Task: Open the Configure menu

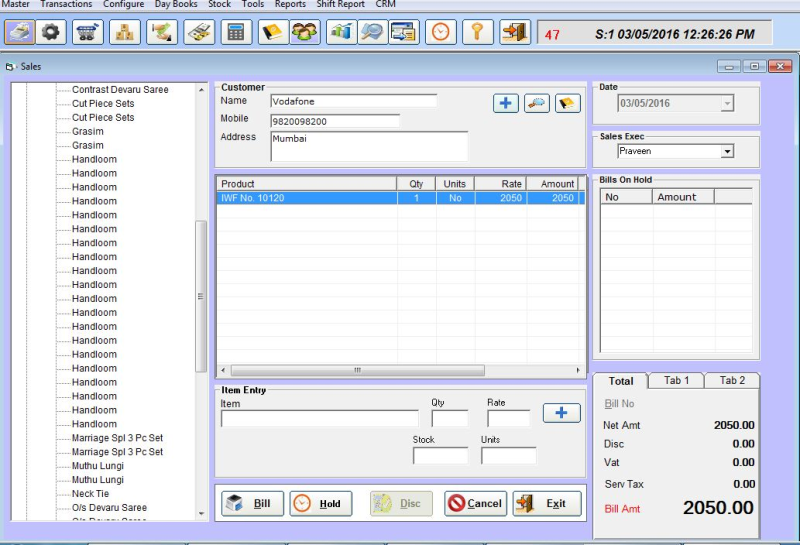Action: point(123,4)
